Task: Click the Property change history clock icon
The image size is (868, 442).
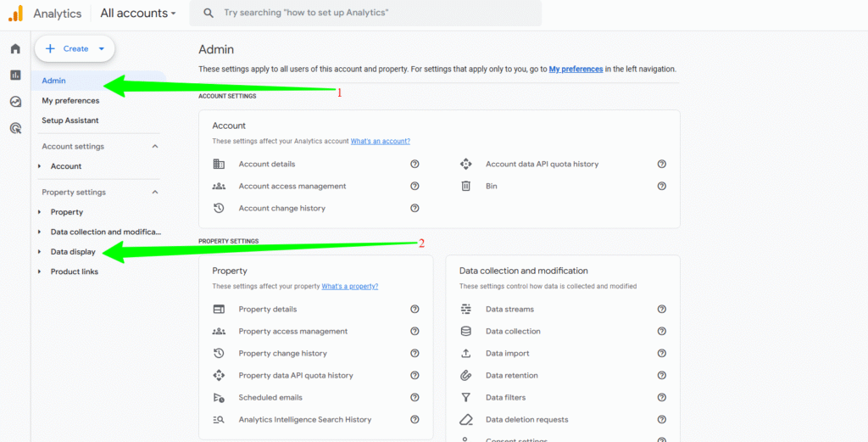Action: 219,354
